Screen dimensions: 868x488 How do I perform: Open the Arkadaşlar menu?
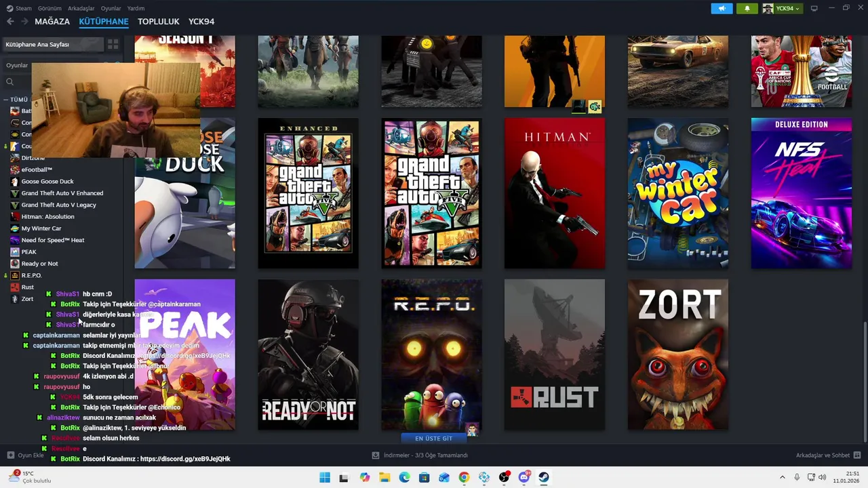click(x=81, y=8)
